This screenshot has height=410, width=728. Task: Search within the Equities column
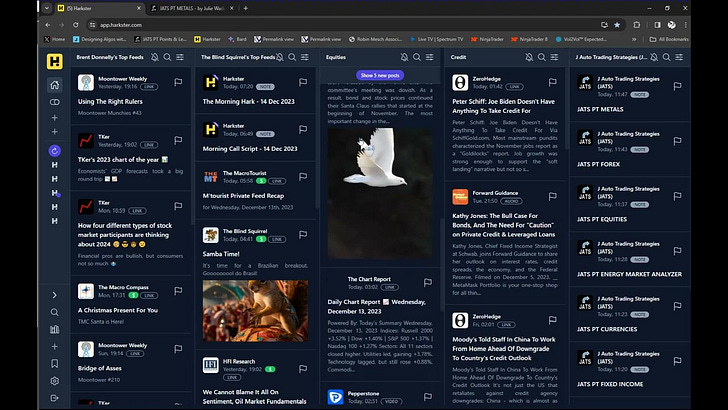417,57
